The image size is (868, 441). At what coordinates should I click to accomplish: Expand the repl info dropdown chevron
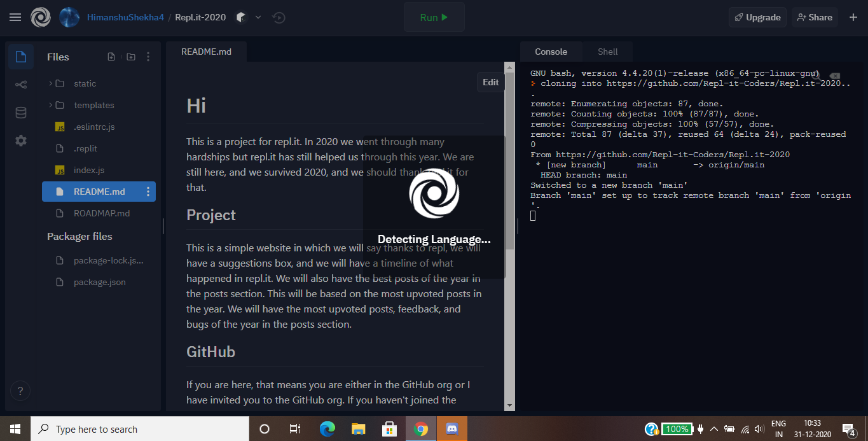[258, 17]
